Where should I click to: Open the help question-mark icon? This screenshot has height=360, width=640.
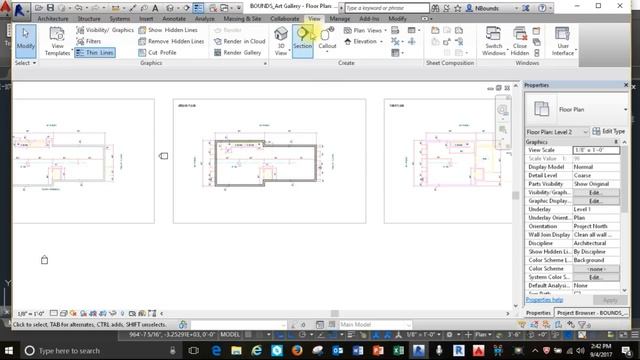(542, 8)
